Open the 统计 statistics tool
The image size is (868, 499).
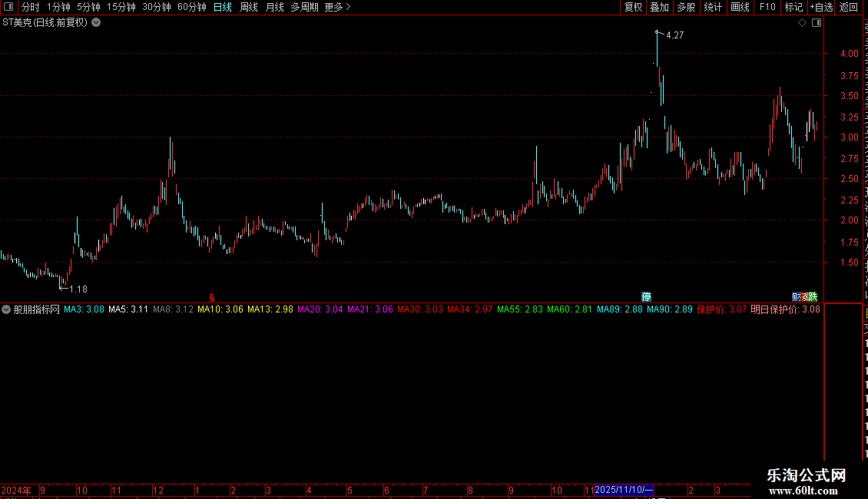click(x=713, y=7)
